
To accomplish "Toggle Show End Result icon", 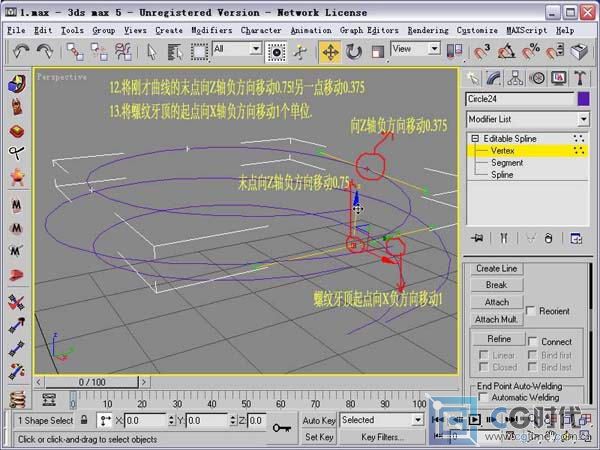I will pos(504,238).
